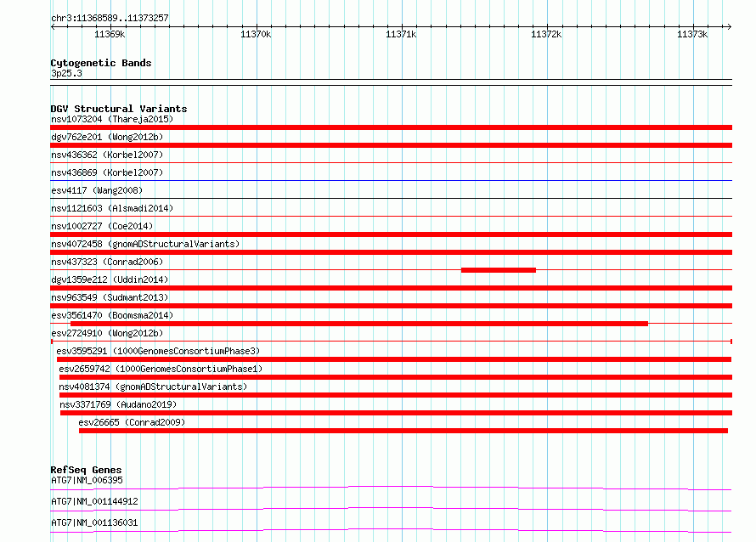Click the nsv437323 Conrad2006 short red bar

pyautogui.click(x=498, y=270)
